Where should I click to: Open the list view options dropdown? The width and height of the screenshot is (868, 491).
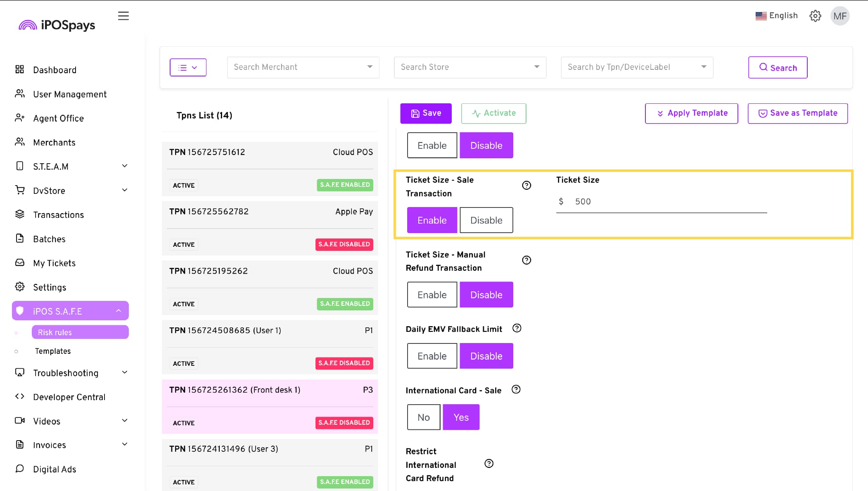(188, 67)
